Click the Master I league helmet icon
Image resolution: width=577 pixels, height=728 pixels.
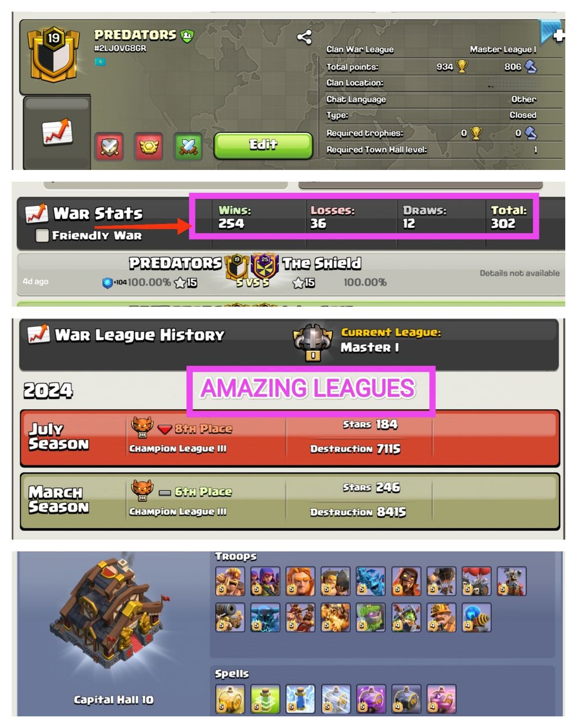pyautogui.click(x=313, y=342)
